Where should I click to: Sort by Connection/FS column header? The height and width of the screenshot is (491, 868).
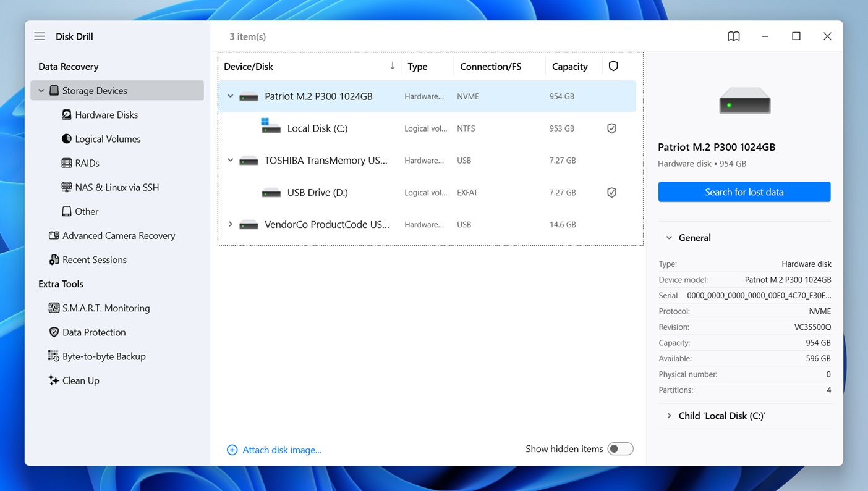(x=490, y=67)
